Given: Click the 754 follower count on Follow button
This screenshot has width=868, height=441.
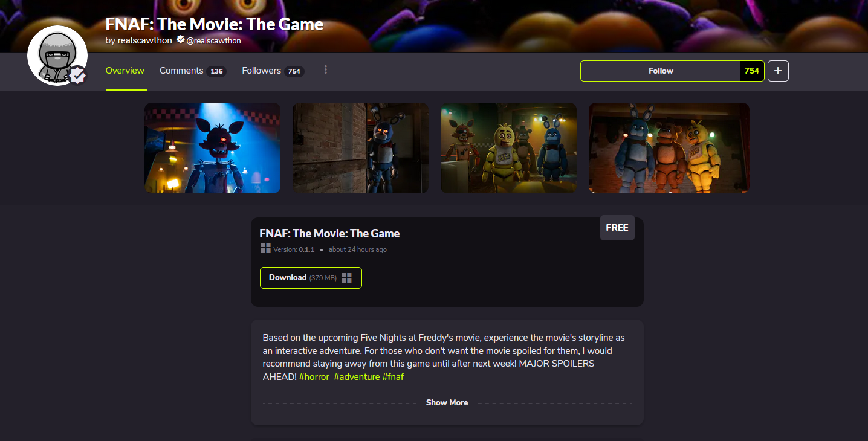Looking at the screenshot, I should point(752,71).
